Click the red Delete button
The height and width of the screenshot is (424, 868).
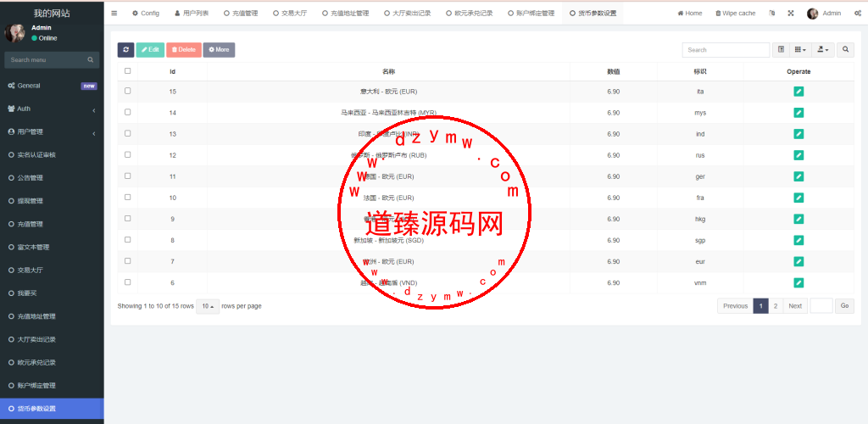184,50
